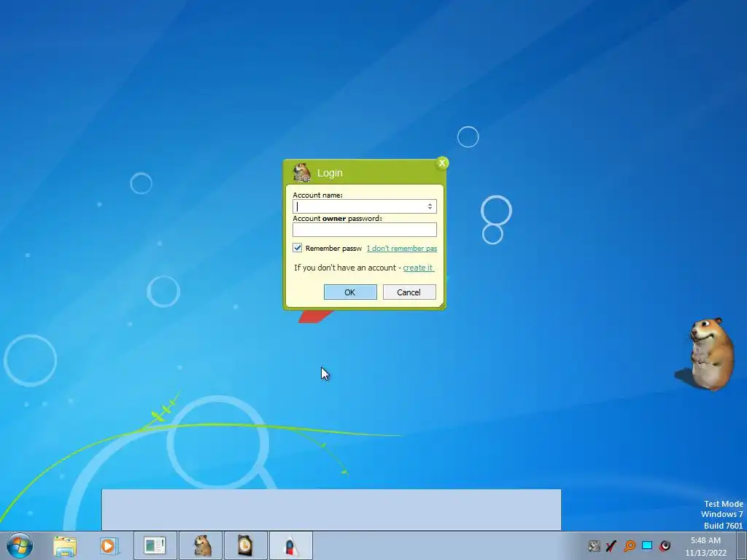Dismiss the login dialog with Cancel
The height and width of the screenshot is (560, 747).
coord(409,292)
